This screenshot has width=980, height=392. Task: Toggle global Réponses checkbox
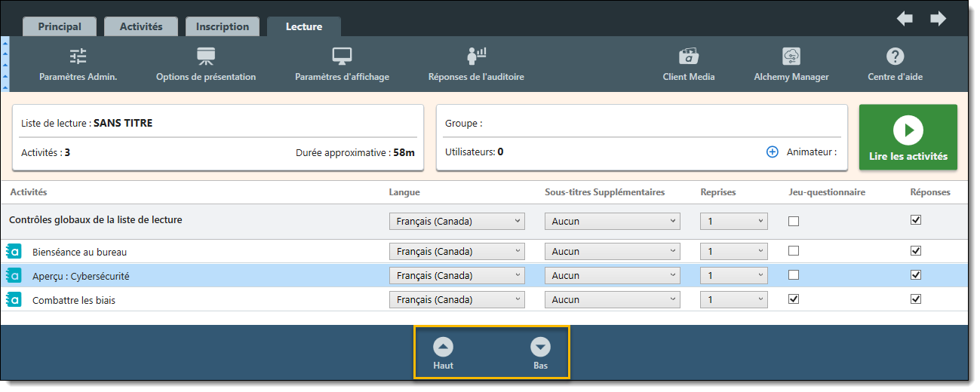pos(916,220)
